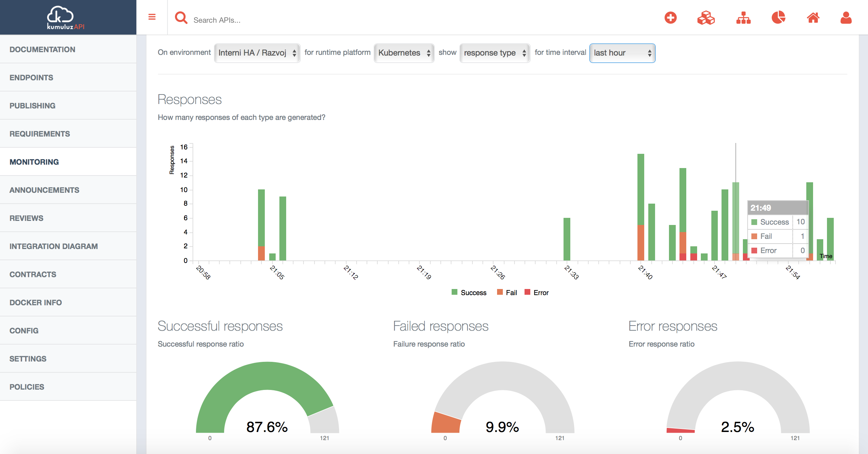Open the Kubernetes runtime platform dropdown

(x=404, y=53)
